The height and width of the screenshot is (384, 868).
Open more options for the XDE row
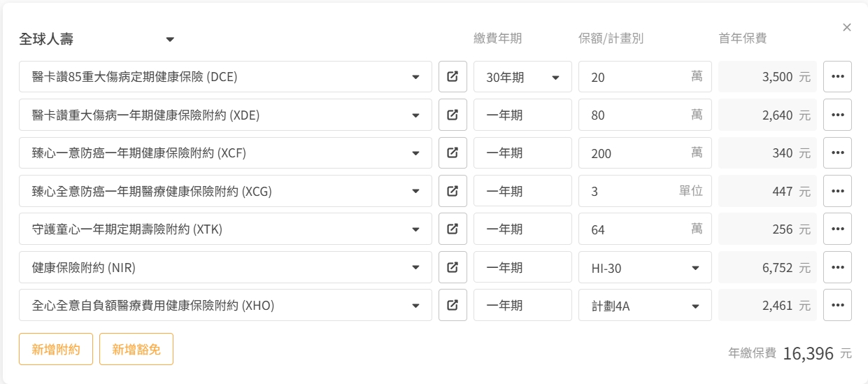(837, 115)
